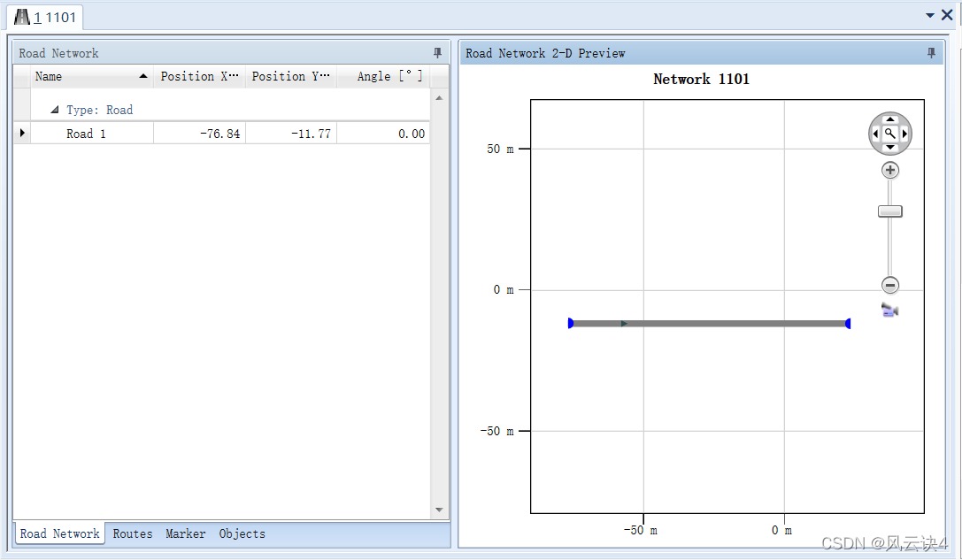Screen dimensions: 962x560
Task: Pan the preview left with left arrow
Action: (875, 134)
